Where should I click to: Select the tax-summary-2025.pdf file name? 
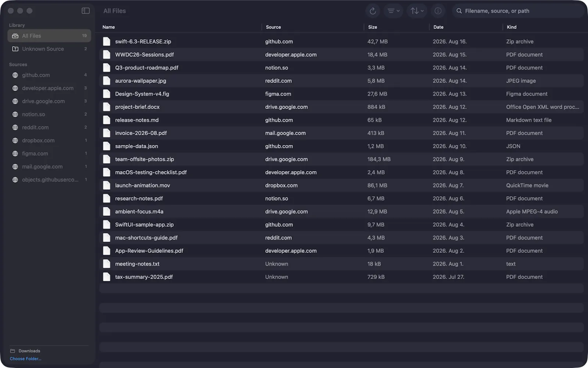click(x=144, y=277)
